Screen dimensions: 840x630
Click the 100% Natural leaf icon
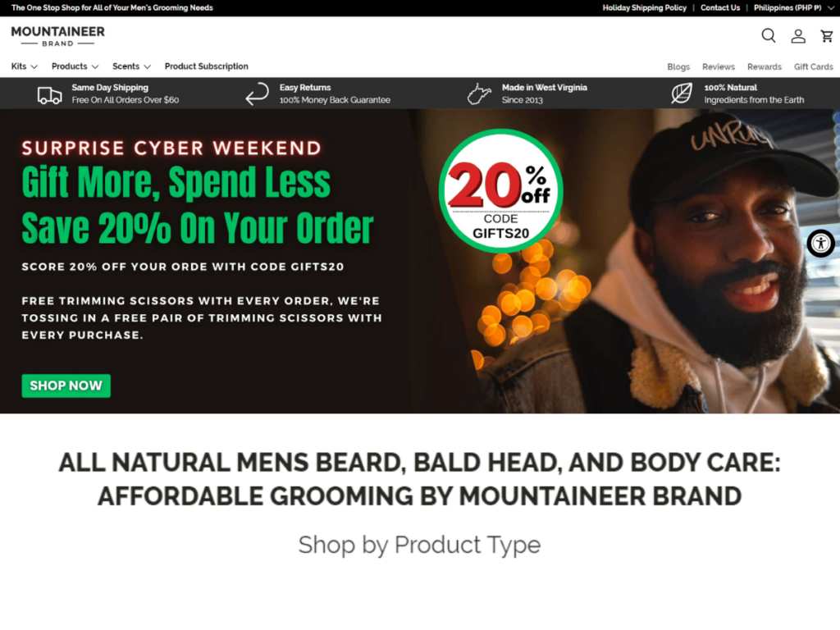coord(682,94)
